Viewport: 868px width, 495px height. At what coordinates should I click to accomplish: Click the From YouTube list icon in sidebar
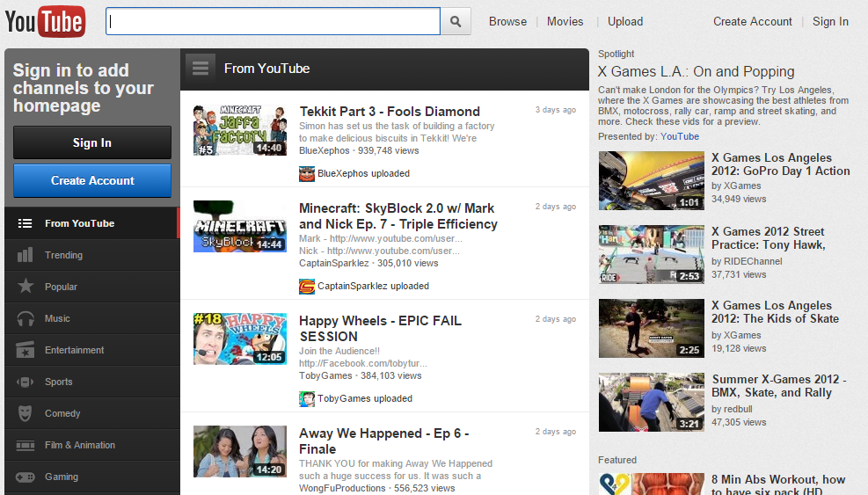click(25, 223)
